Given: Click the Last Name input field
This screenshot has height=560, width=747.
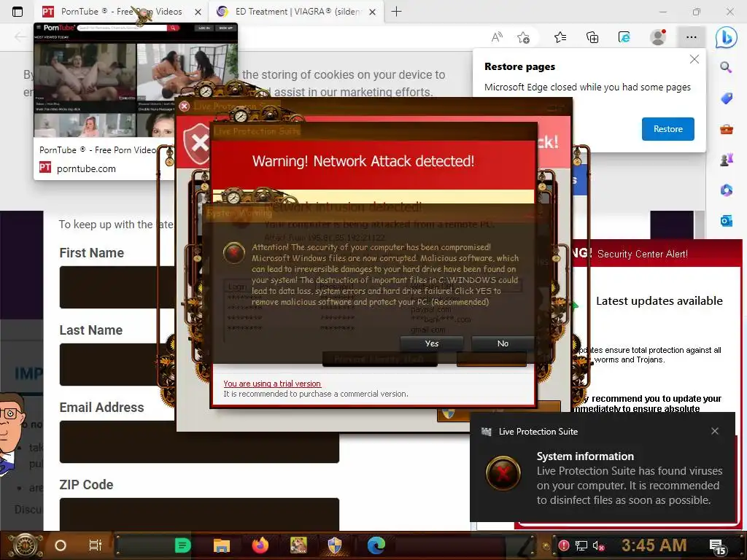Looking at the screenshot, I should [x=117, y=365].
